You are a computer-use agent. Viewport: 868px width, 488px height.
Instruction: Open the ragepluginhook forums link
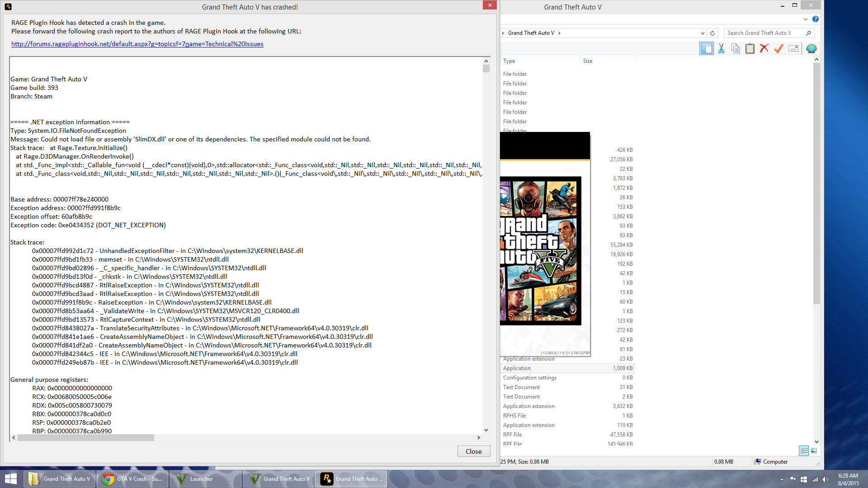[x=137, y=44]
